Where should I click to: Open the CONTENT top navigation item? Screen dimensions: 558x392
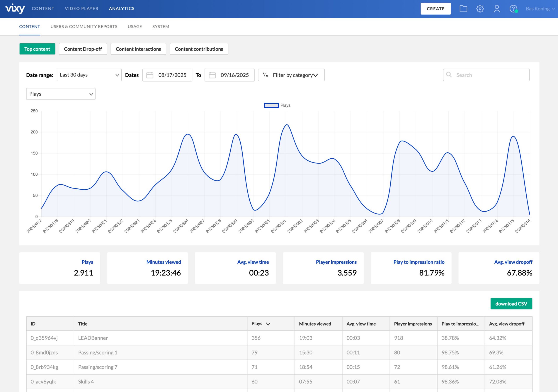[43, 8]
